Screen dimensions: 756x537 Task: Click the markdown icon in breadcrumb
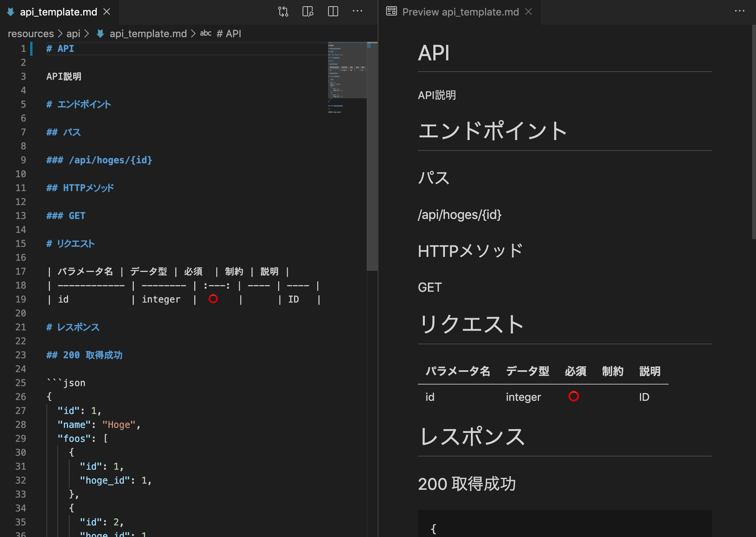[100, 34]
